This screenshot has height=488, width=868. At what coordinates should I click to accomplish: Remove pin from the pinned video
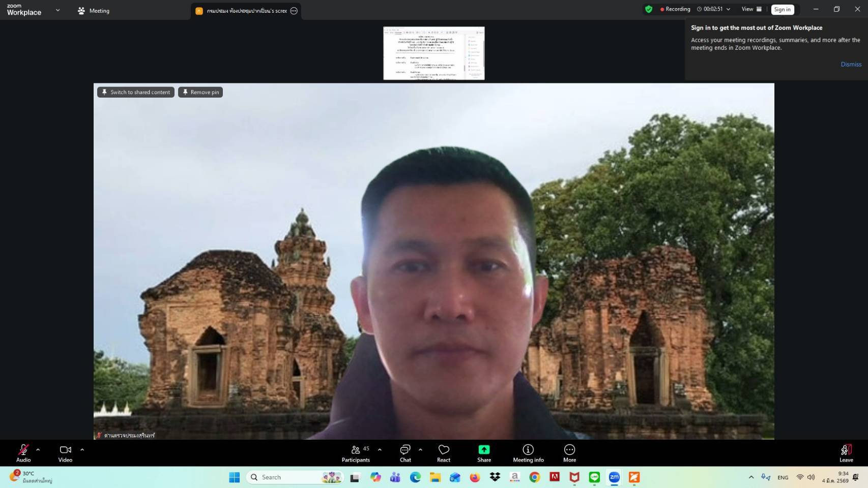[200, 92]
